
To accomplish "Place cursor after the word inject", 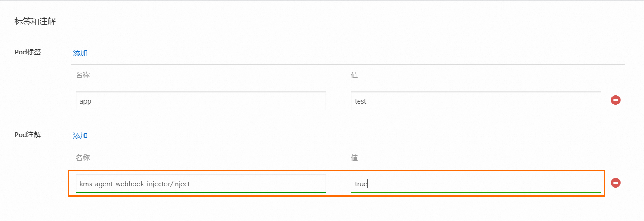I will pos(190,184).
